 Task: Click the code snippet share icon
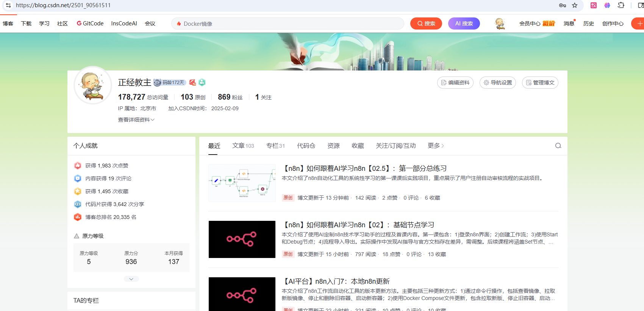tap(78, 204)
